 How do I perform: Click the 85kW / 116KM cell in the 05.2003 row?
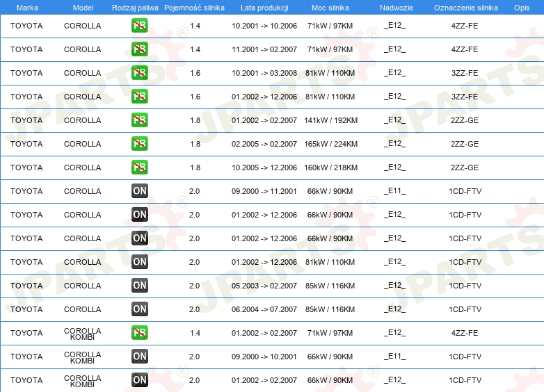(330, 286)
